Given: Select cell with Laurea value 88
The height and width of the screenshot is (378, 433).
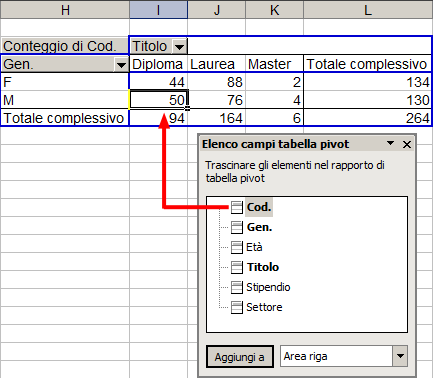Looking at the screenshot, I should click(x=217, y=82).
